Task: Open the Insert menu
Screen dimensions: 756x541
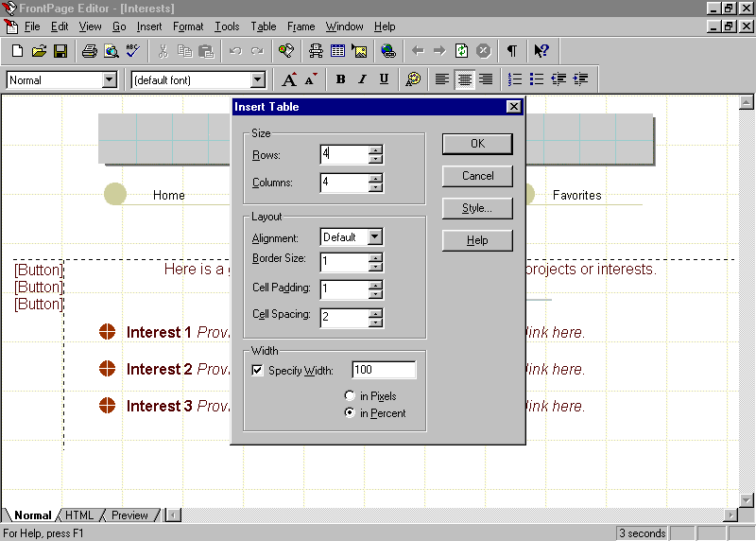Action: click(x=149, y=26)
